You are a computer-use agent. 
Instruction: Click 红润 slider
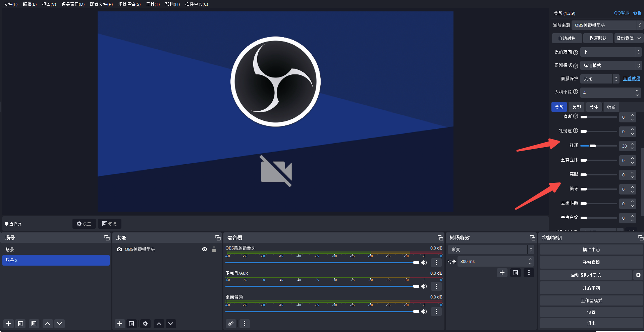click(599, 146)
